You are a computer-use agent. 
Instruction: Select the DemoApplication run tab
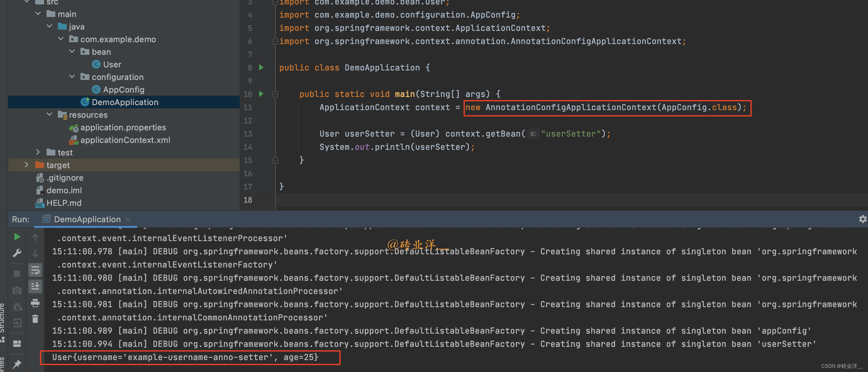(87, 219)
